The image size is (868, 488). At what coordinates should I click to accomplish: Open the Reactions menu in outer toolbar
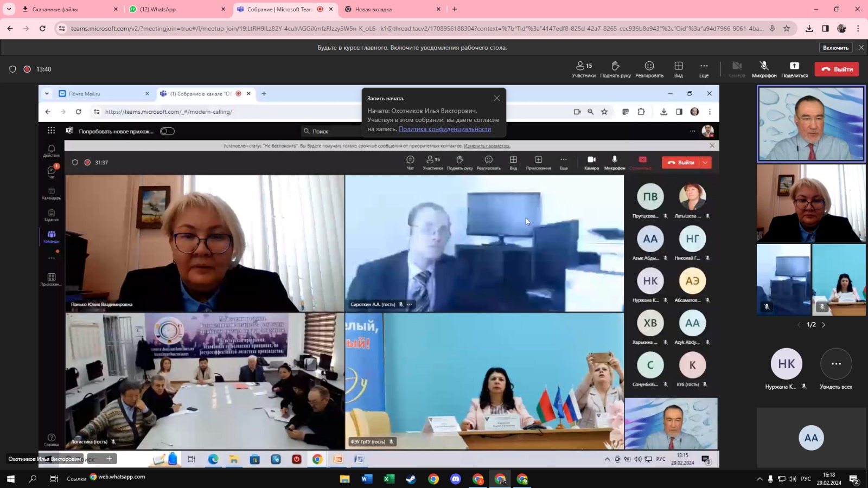coord(649,69)
